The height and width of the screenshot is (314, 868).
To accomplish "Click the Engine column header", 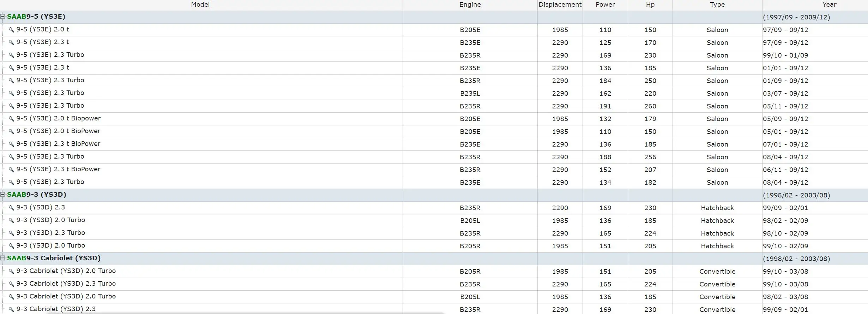I will (470, 5).
